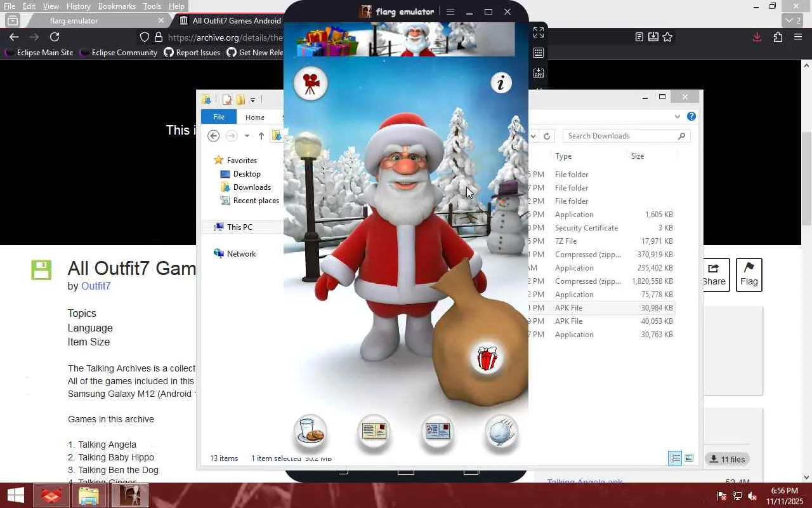Open the Firefox Edit menu
Image resolution: width=812 pixels, height=508 pixels.
click(29, 6)
